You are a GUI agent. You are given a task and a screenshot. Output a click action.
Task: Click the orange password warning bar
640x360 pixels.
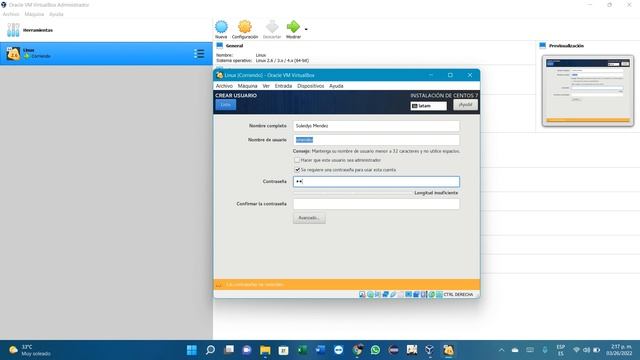347,284
